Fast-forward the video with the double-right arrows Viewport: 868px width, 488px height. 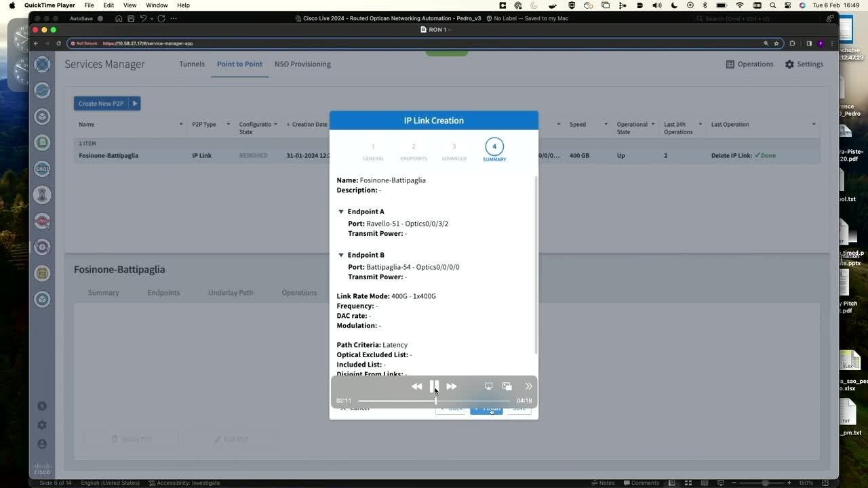tap(452, 386)
